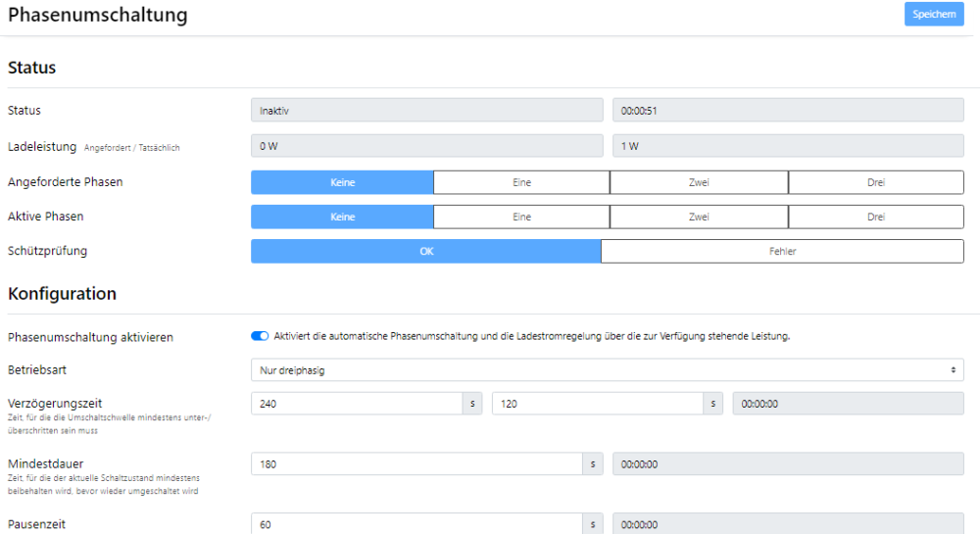Pick Drei in Angeforderte Phasen row
980x534 pixels.
[x=875, y=182]
